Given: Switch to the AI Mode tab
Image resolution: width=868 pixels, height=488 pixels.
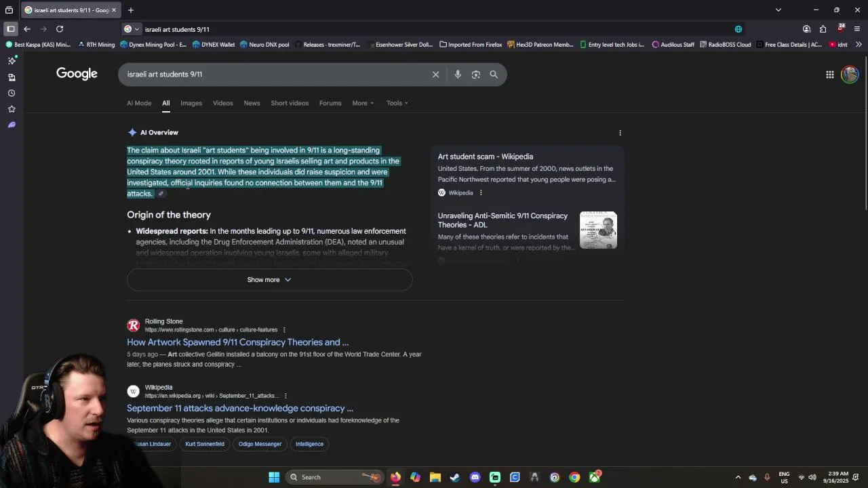Looking at the screenshot, I should pos(139,103).
